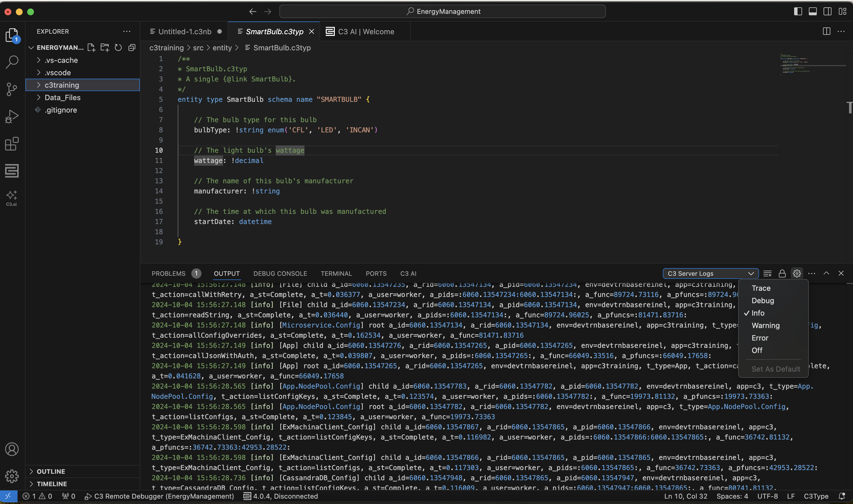Open the Untitled-1.c3nb editor tab
This screenshot has height=504, width=853.
pos(185,32)
